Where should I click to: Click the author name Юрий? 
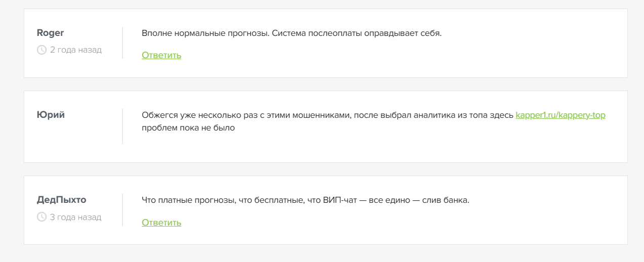coord(51,115)
